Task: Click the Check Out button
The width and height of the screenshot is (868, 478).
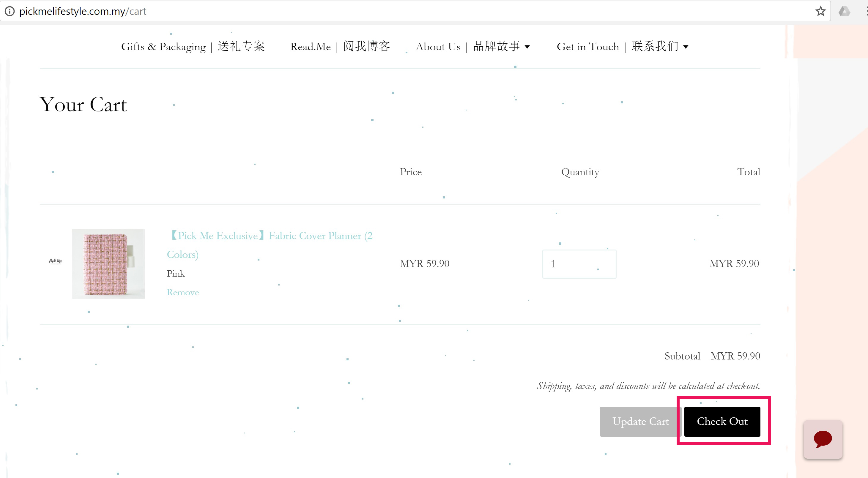Action: 722,422
